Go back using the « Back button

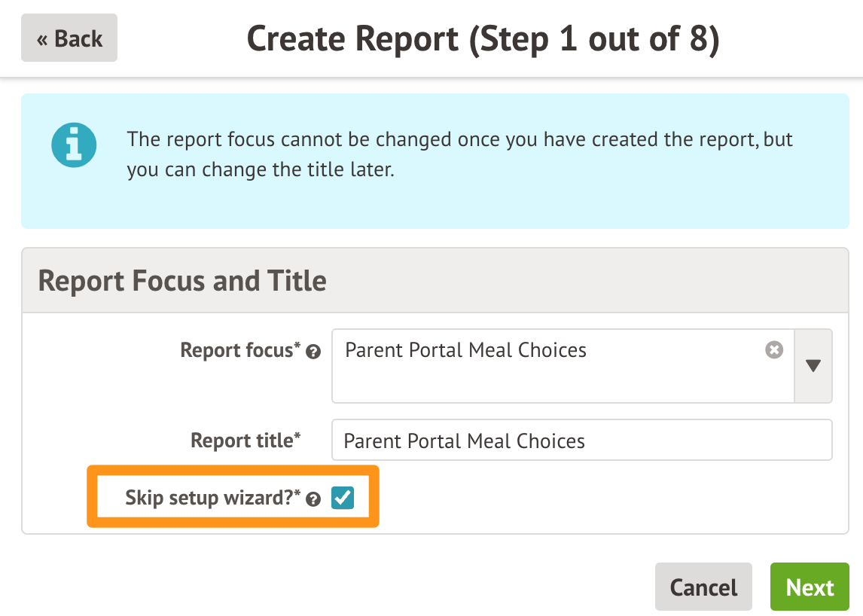(x=69, y=38)
